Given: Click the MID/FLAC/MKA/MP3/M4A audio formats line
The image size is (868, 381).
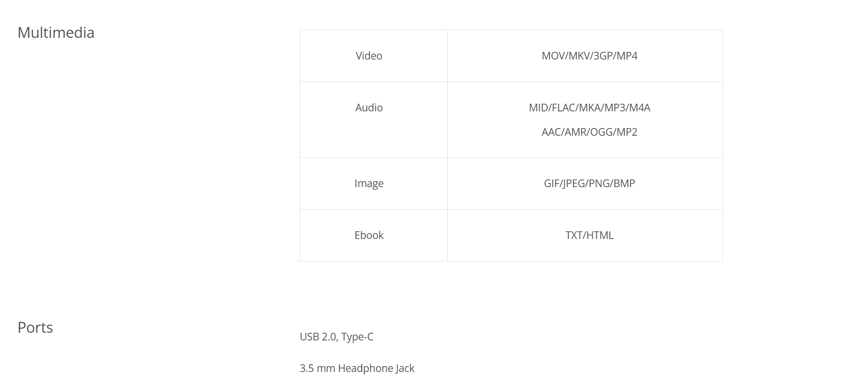Looking at the screenshot, I should click(x=589, y=108).
